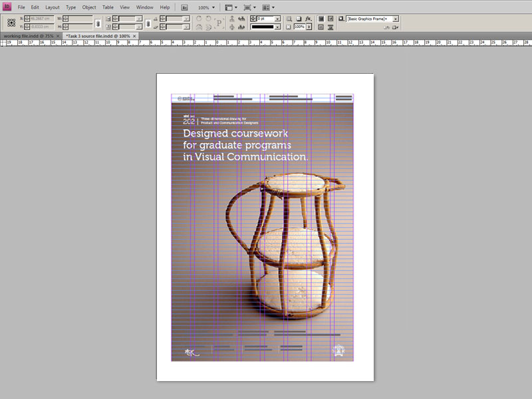This screenshot has height=399, width=532.
Task: Click the Rotation Angle icon
Action: (x=156, y=19)
